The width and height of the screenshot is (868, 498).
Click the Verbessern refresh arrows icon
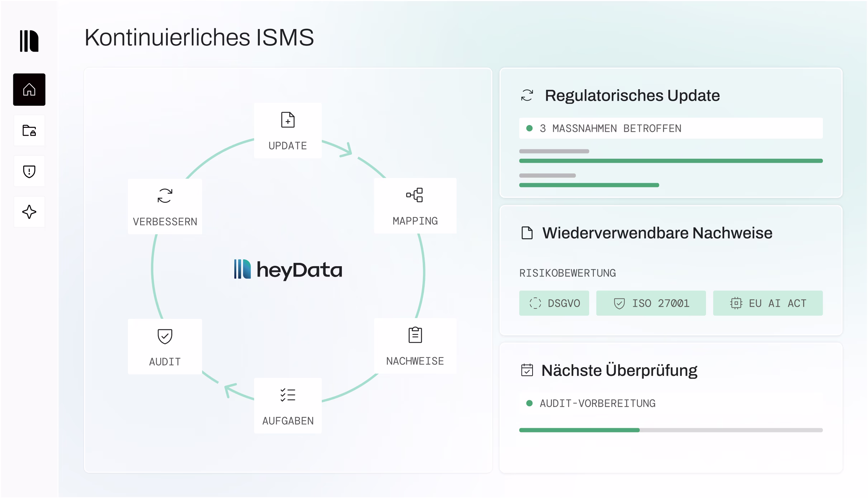(x=165, y=196)
